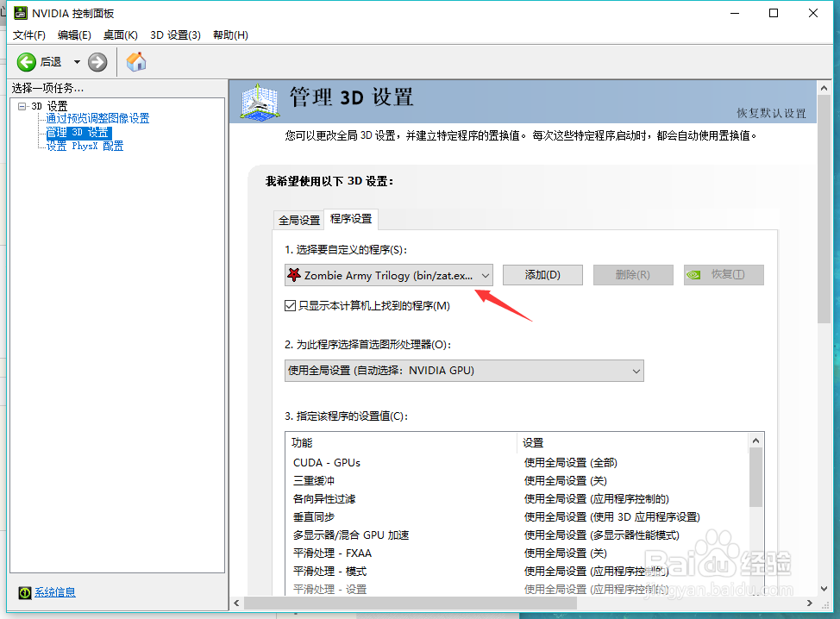Click main panel scroll up arrow

coord(824,88)
